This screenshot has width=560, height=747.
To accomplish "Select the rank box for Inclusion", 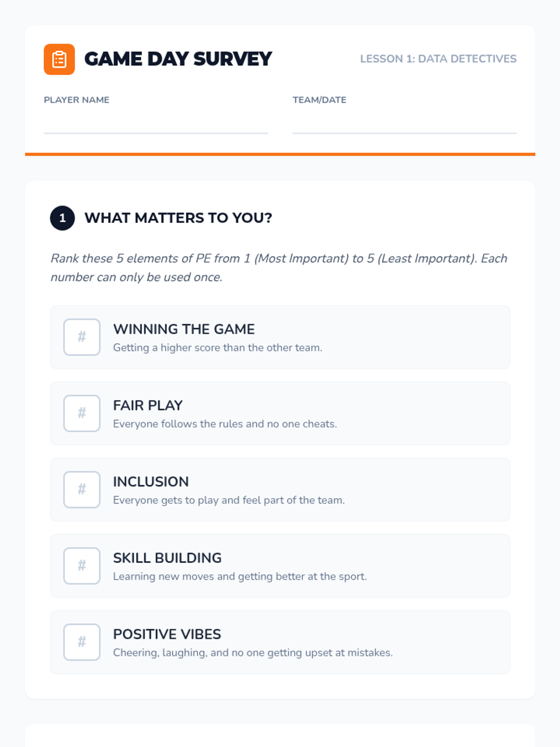I will click(82, 489).
